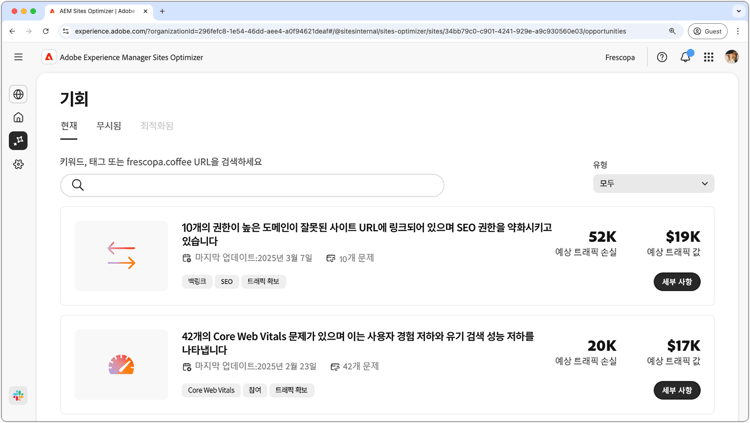Click the Guest profile button
The height and width of the screenshot is (423, 750).
click(707, 31)
